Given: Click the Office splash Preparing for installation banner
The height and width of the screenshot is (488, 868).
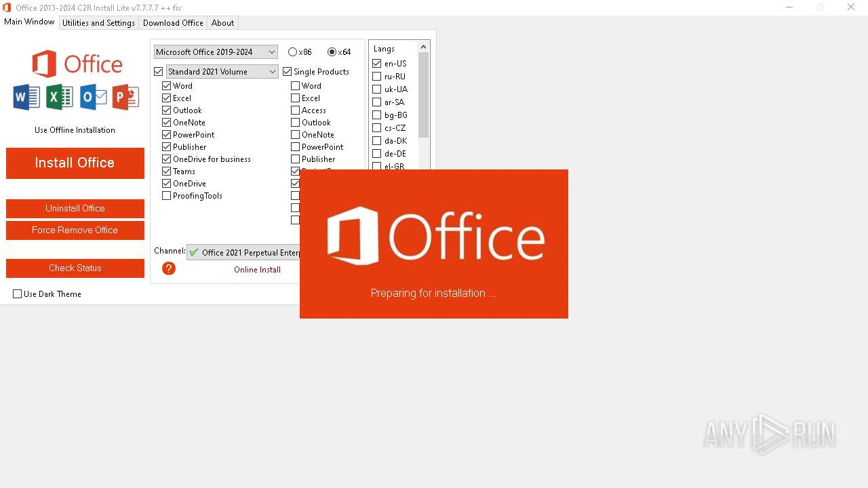Looking at the screenshot, I should tap(434, 244).
